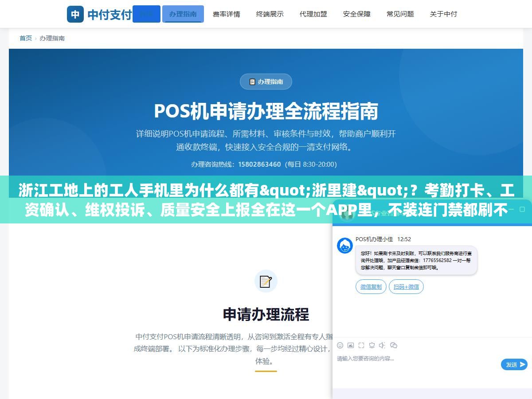
Task: Open the 常见问题 nav item
Action: [400, 14]
